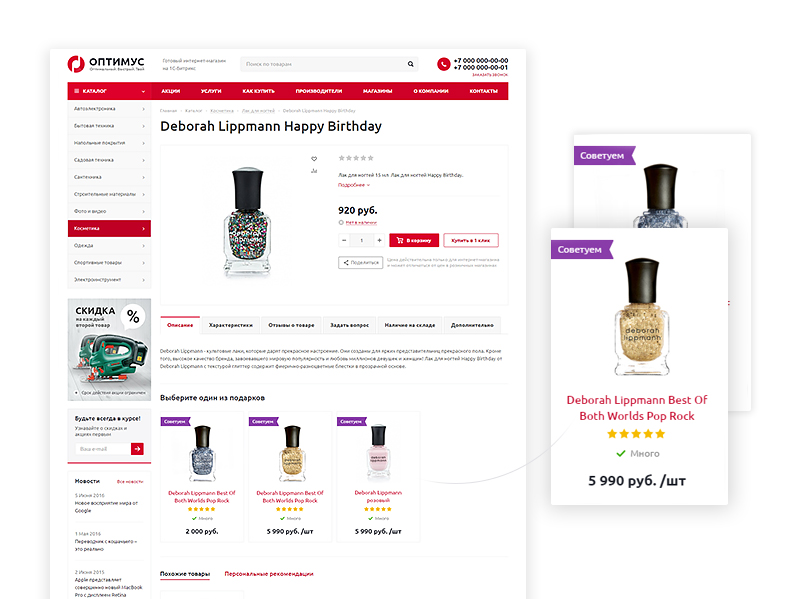This screenshot has height=599, width=800.
Task: Click the red phone call icon
Action: pyautogui.click(x=443, y=64)
